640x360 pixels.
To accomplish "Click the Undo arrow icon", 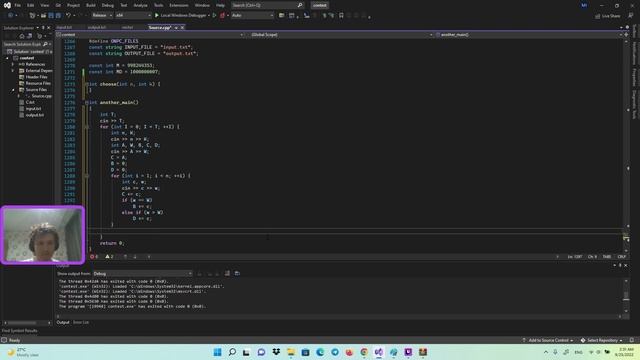I will click(68, 16).
